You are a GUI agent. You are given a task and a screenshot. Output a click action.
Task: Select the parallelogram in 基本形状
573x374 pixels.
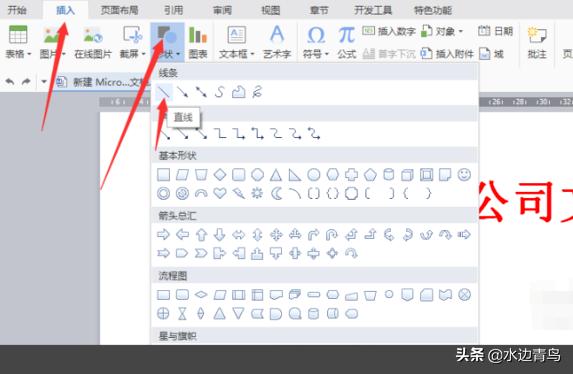point(182,175)
